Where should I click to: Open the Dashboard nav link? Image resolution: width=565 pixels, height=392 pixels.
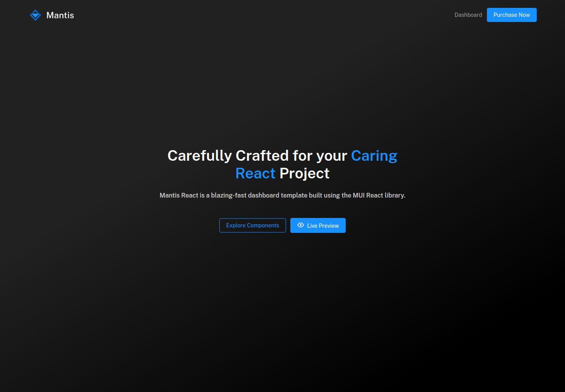pyautogui.click(x=468, y=15)
